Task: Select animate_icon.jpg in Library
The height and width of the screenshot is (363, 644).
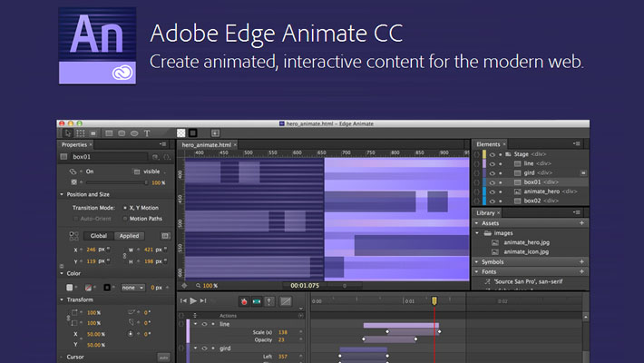Action: tap(526, 252)
